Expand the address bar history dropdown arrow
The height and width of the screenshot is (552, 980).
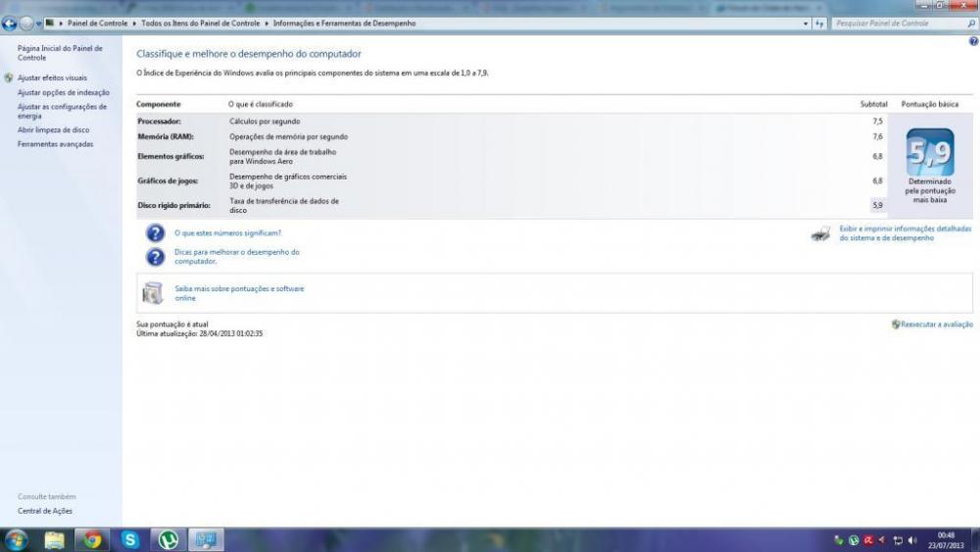click(806, 23)
